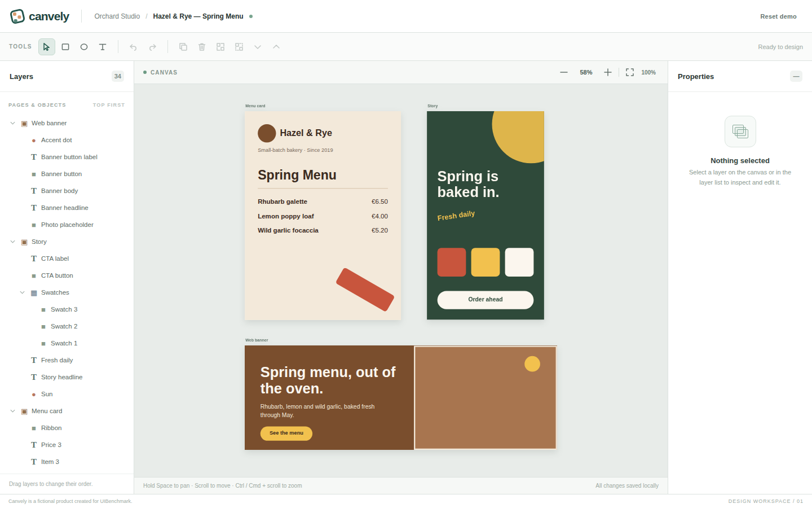Zoom out with the minus icon

tap(564, 72)
